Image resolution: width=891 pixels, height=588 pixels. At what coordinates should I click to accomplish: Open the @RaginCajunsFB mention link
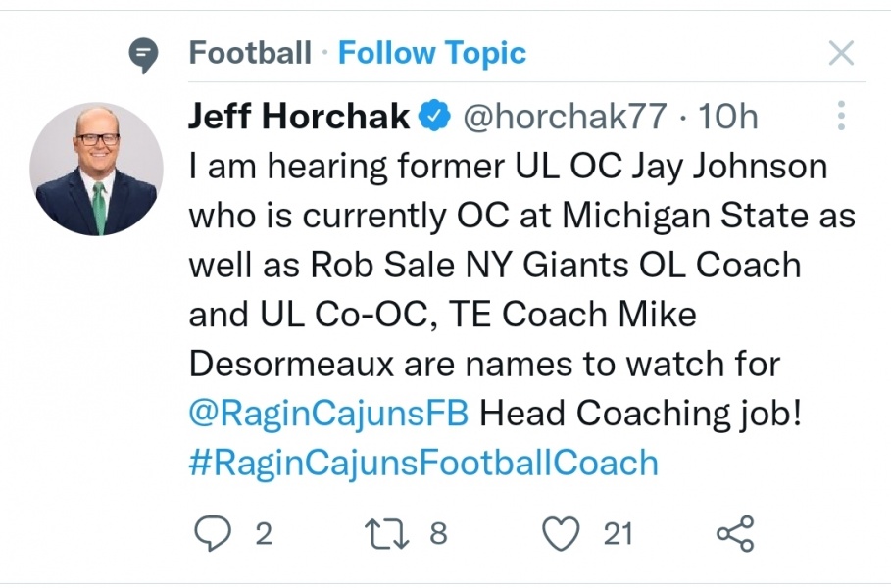tap(328, 413)
